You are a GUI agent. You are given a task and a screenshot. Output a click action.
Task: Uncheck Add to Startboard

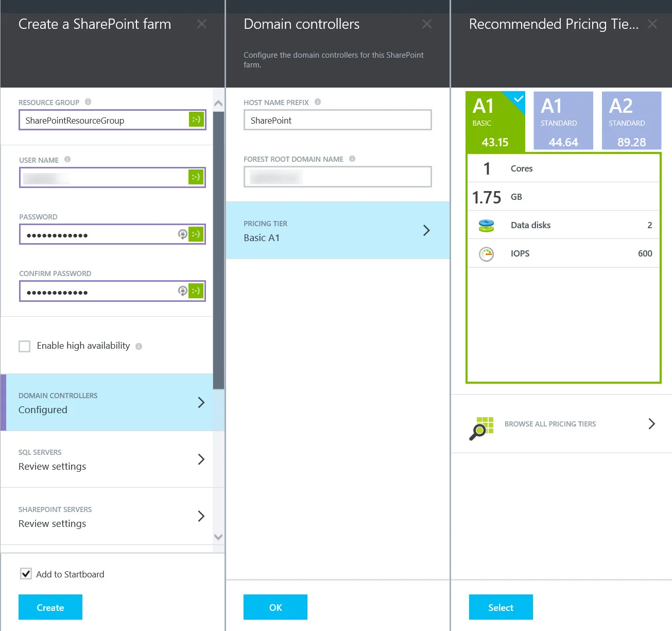(26, 573)
